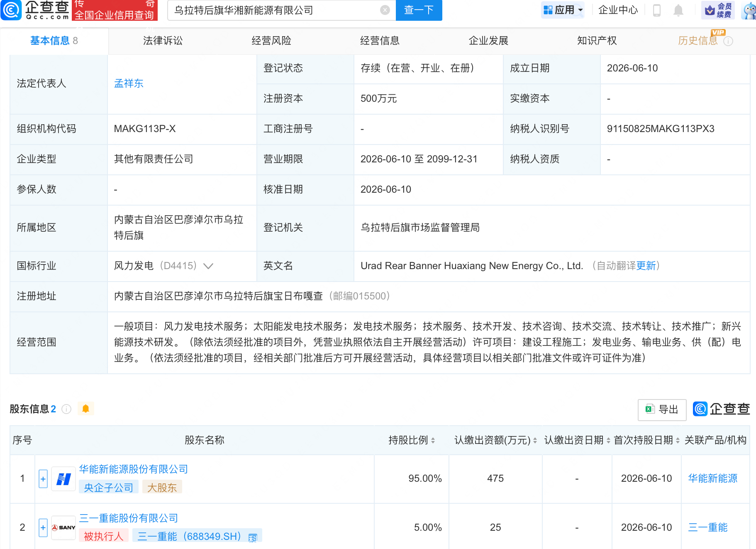Click organization code MAKG113P-X
Screen dimensions: 756x549
[145, 129]
